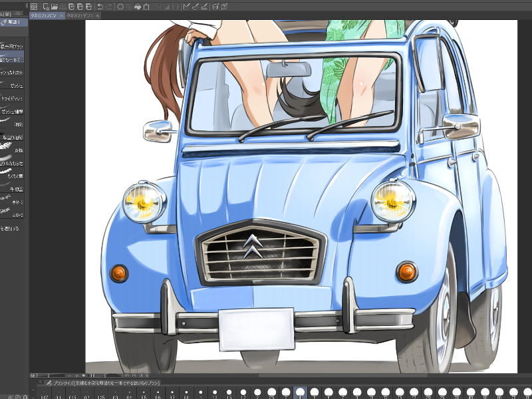Open brush size palette menu icon
The height and width of the screenshot is (399, 532).
coord(40,382)
